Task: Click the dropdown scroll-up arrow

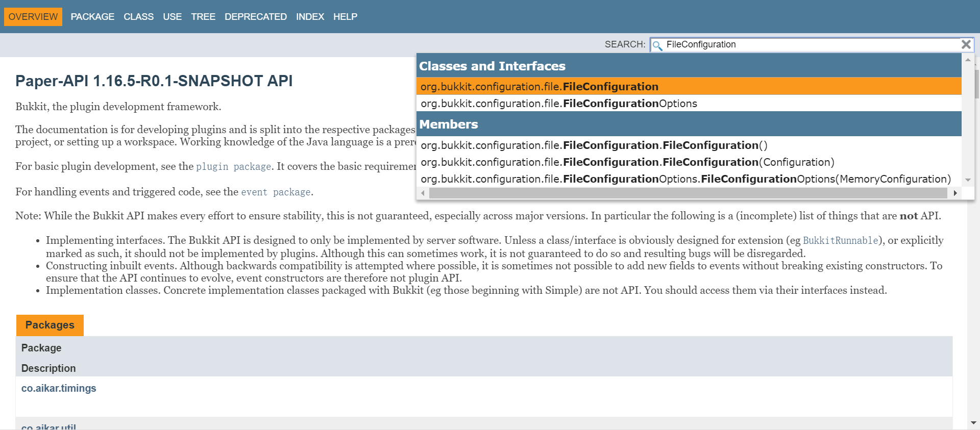Action: click(968, 60)
